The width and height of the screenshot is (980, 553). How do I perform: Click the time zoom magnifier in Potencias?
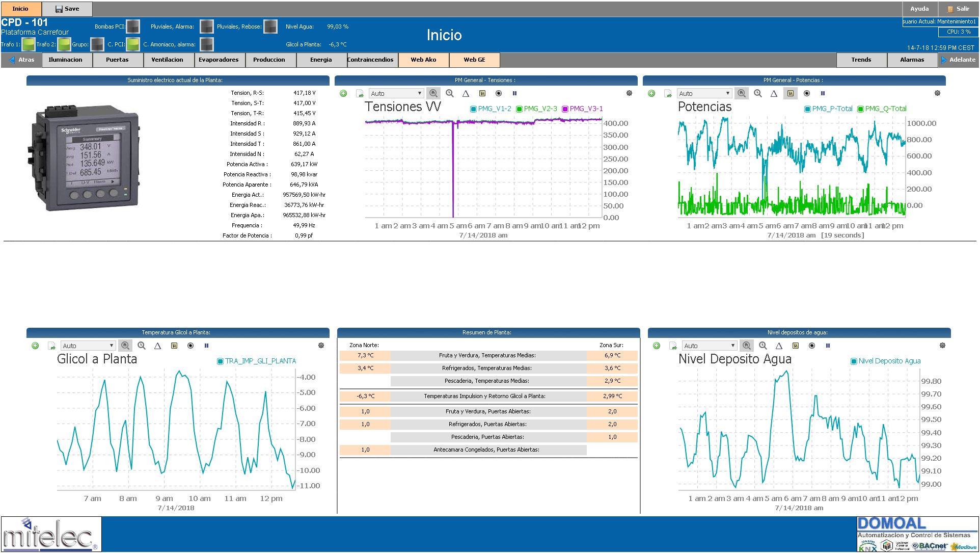758,93
